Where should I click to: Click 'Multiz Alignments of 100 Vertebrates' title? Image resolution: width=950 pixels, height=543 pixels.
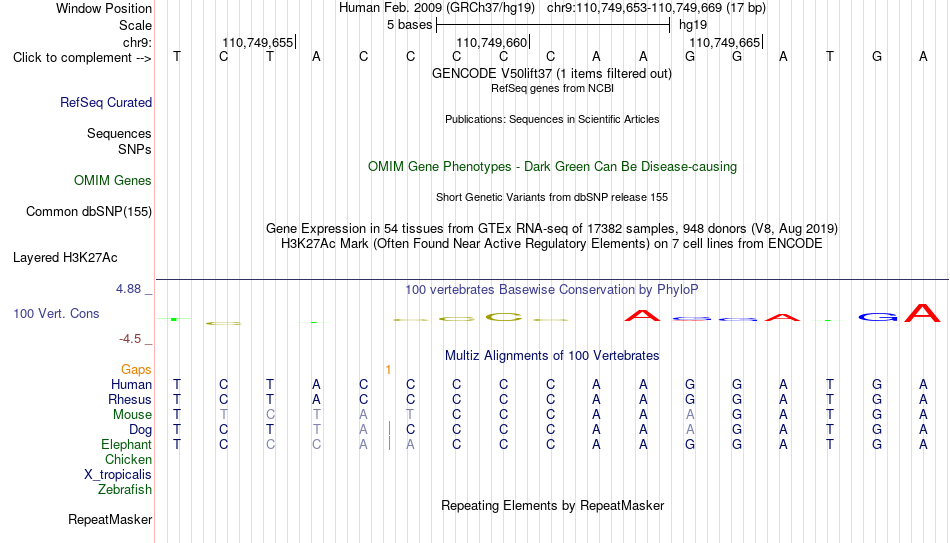(x=552, y=356)
